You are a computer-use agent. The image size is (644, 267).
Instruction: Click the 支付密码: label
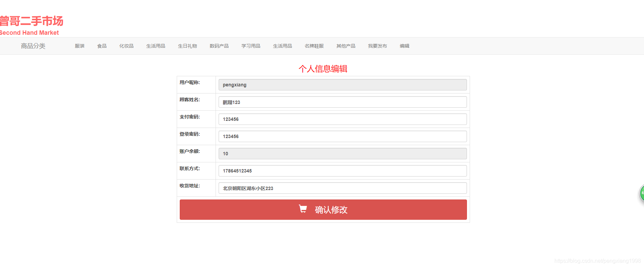tap(190, 117)
